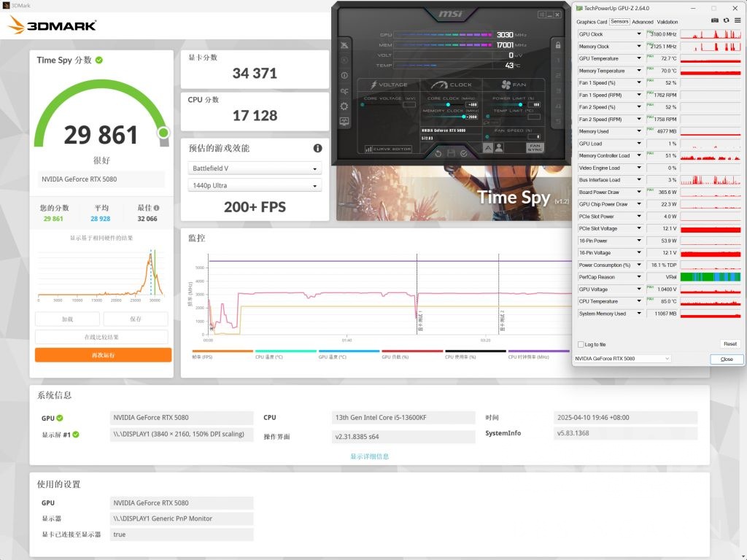
Task: Take GPU-Z screenshot with camera icon
Action: [715, 21]
